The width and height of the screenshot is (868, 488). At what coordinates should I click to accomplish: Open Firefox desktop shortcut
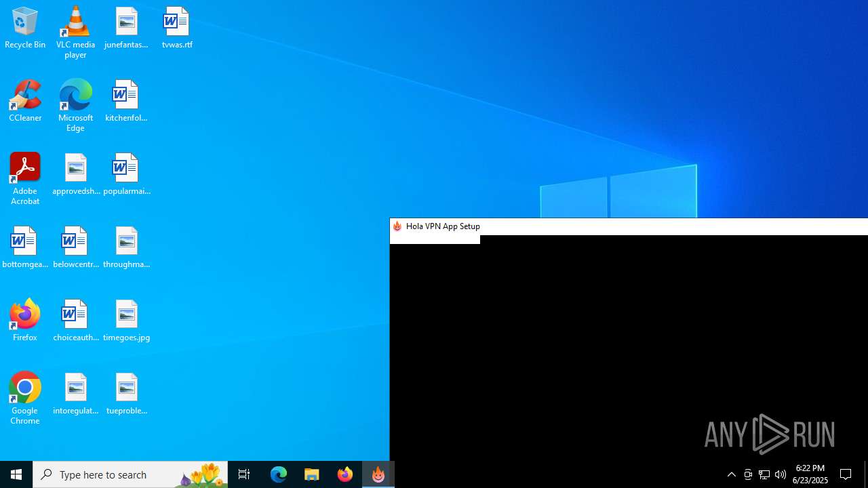[x=25, y=321]
